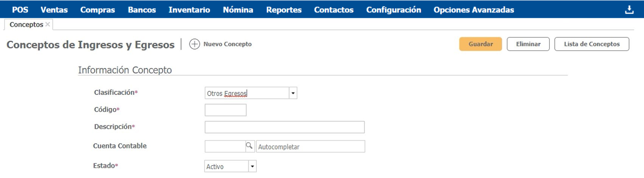Close the Conceptos tab
This screenshot has width=644, height=178.
tap(48, 25)
